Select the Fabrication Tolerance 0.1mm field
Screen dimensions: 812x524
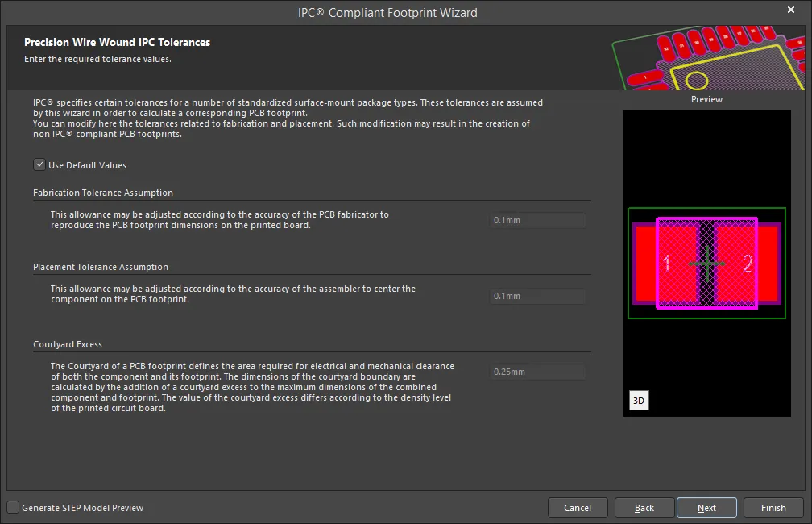click(537, 220)
